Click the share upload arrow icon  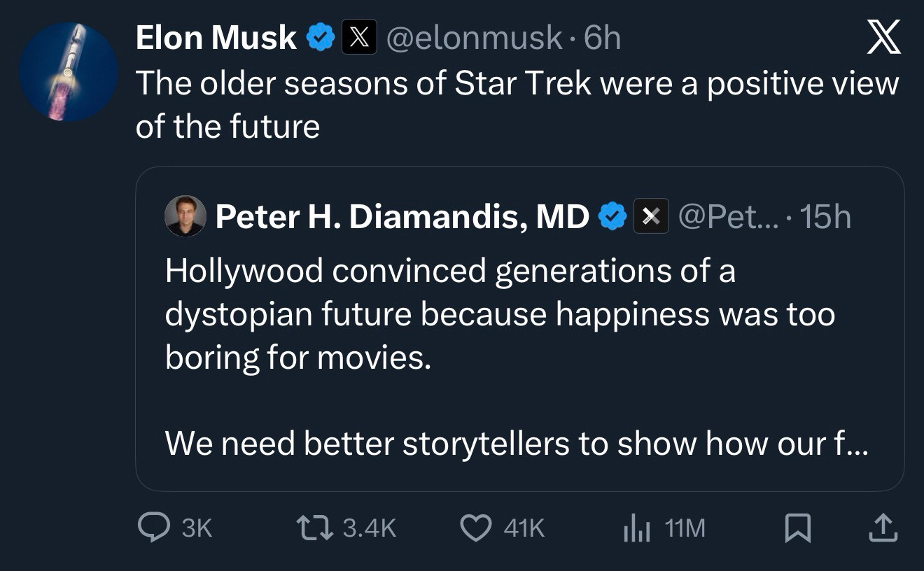pyautogui.click(x=882, y=528)
